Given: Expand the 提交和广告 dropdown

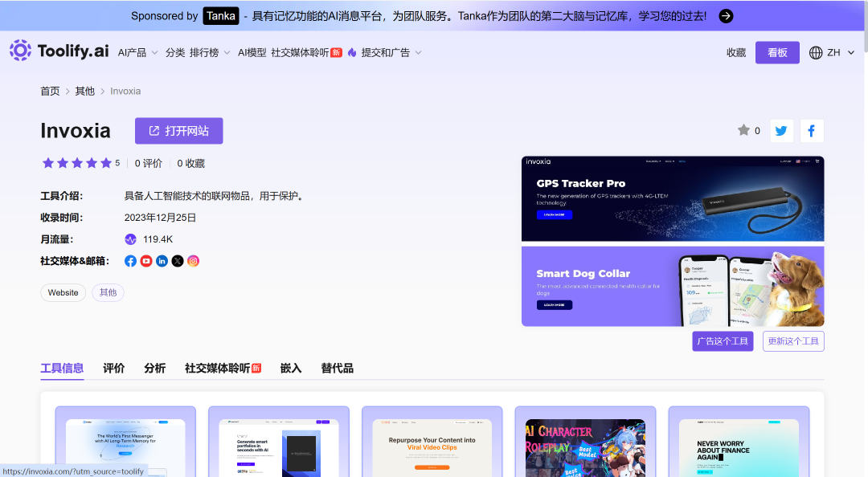Looking at the screenshot, I should pos(391,52).
